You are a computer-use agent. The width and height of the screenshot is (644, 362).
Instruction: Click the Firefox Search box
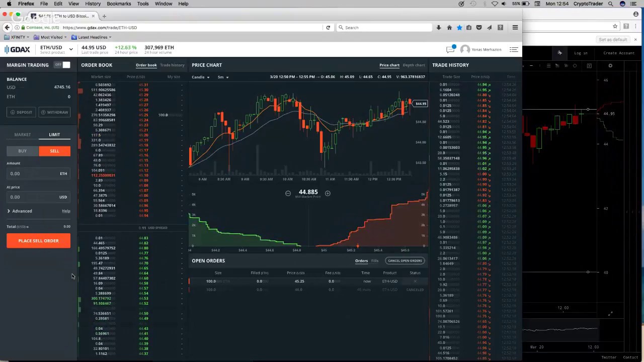tap(384, 27)
